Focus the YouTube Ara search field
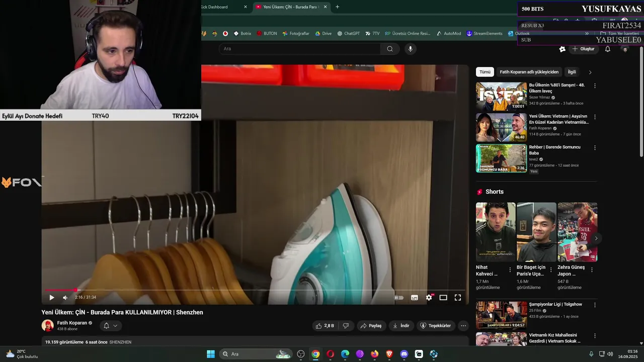Image resolution: width=644 pixels, height=362 pixels. (x=300, y=49)
